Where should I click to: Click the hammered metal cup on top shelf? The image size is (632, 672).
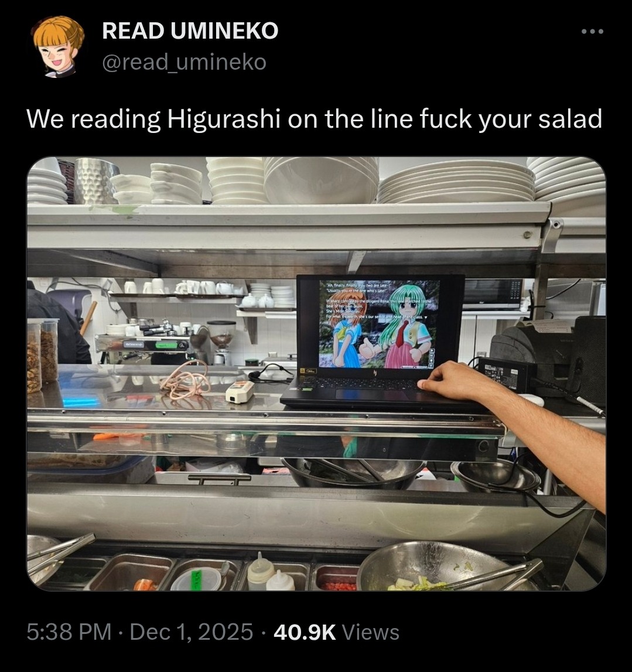[94, 181]
